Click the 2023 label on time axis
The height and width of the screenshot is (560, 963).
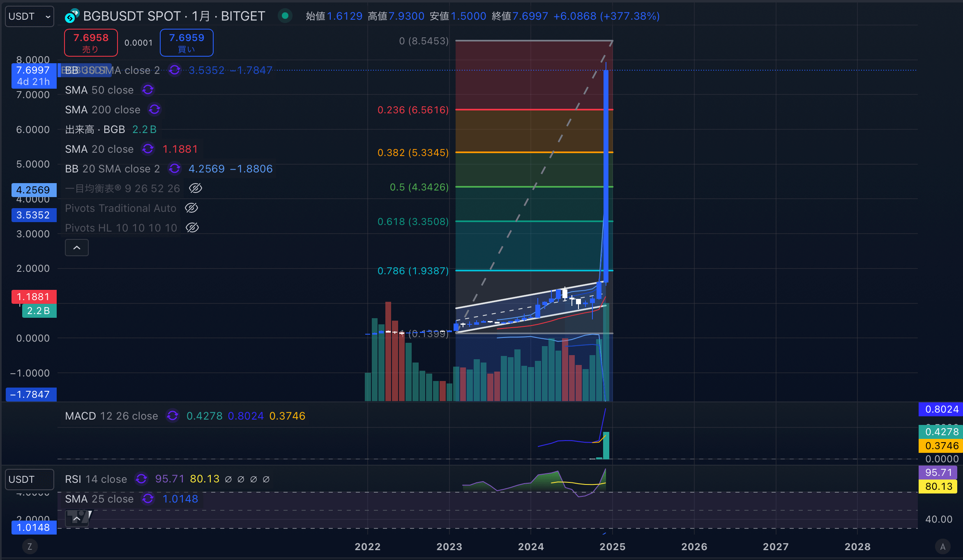tap(449, 547)
